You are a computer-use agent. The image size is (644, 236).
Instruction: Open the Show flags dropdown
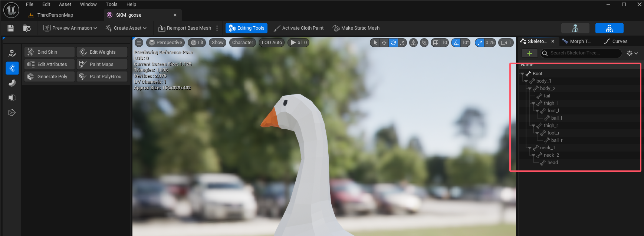218,43
